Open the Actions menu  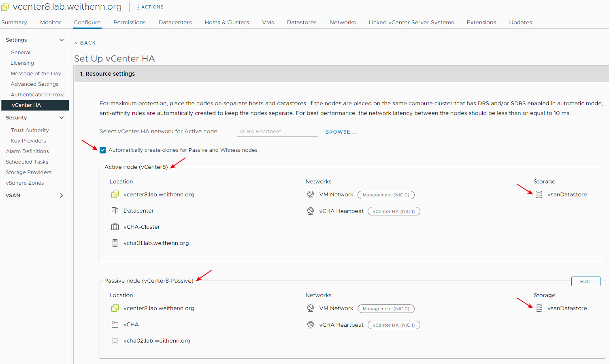(150, 7)
